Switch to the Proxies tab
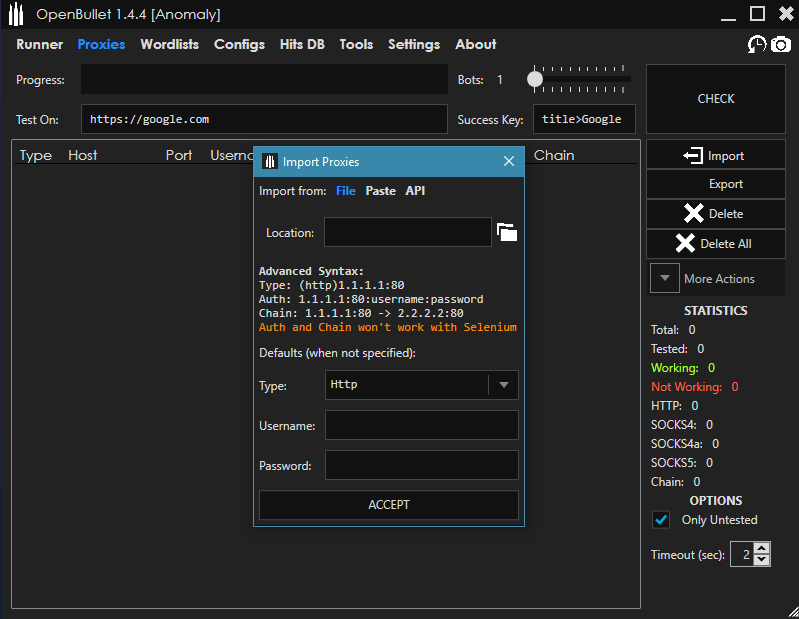799x619 pixels. (x=101, y=44)
